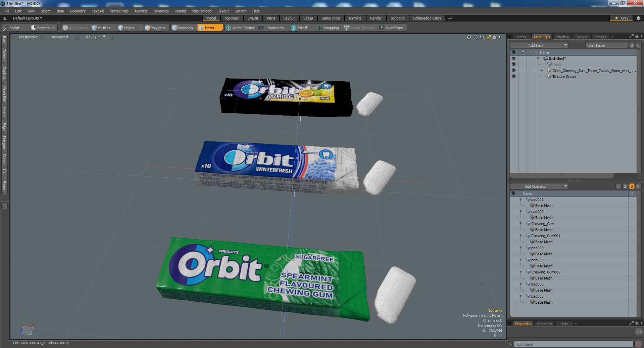Screen dimensions: 644x348
Task: Open the Vertex Map menu
Action: point(119,11)
